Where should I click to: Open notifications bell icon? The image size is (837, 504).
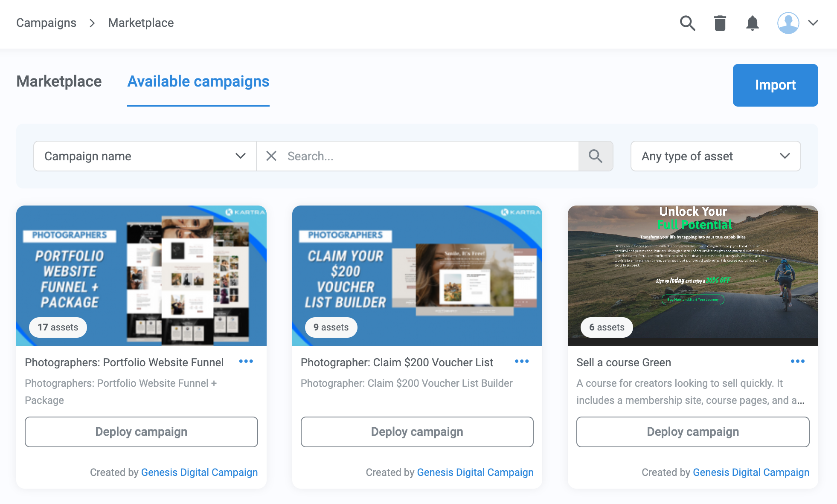click(753, 23)
